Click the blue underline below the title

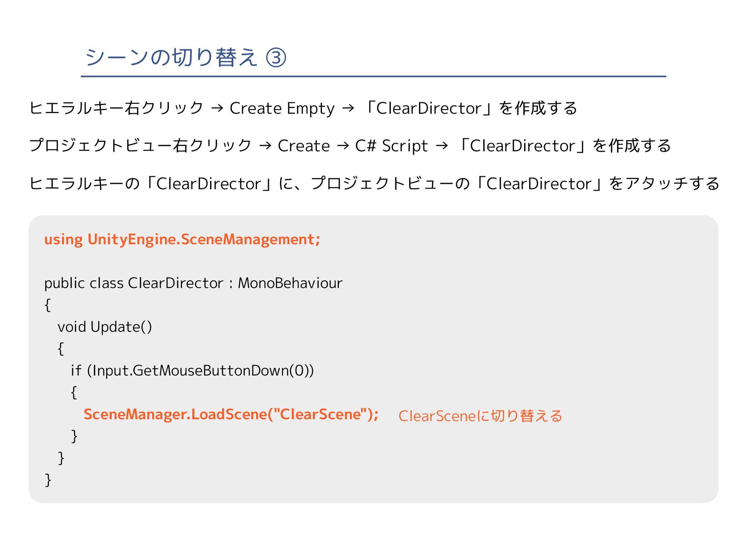(373, 77)
